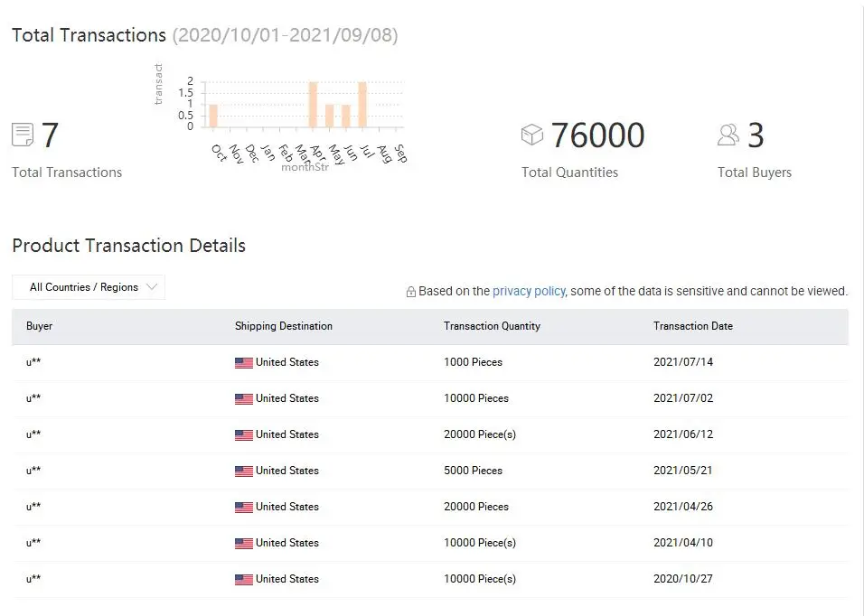
Task: Click the dropdown chevron beside All Countries
Action: [152, 287]
